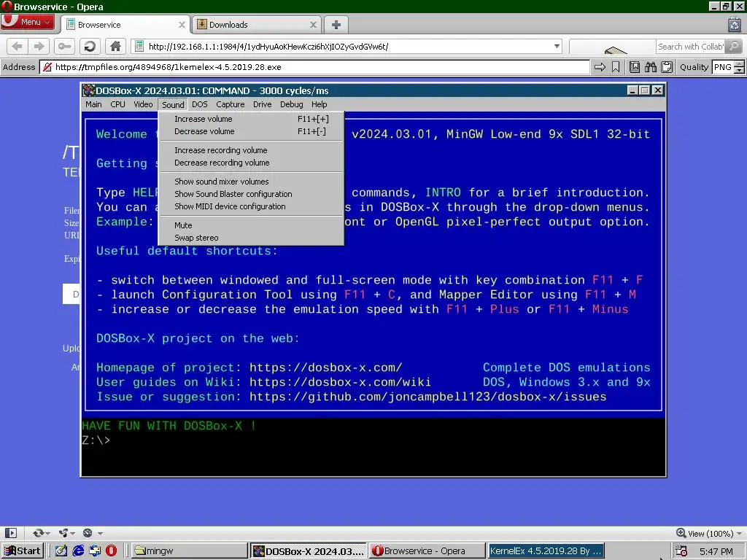Click the https://dosbox-x.com/wiki text
The image size is (747, 560).
click(x=340, y=382)
